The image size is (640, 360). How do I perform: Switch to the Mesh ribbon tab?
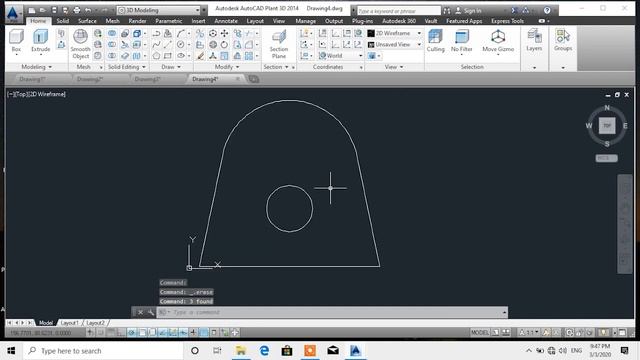pos(113,21)
